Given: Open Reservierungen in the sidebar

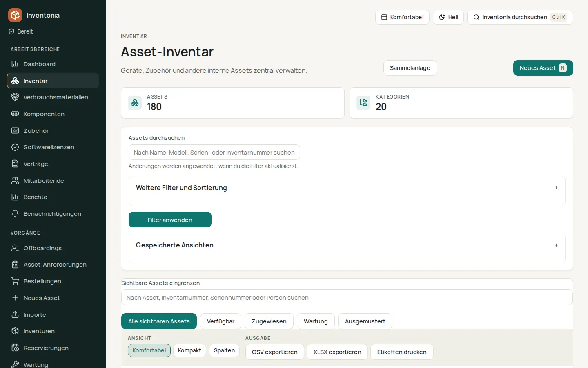Looking at the screenshot, I should [53, 348].
